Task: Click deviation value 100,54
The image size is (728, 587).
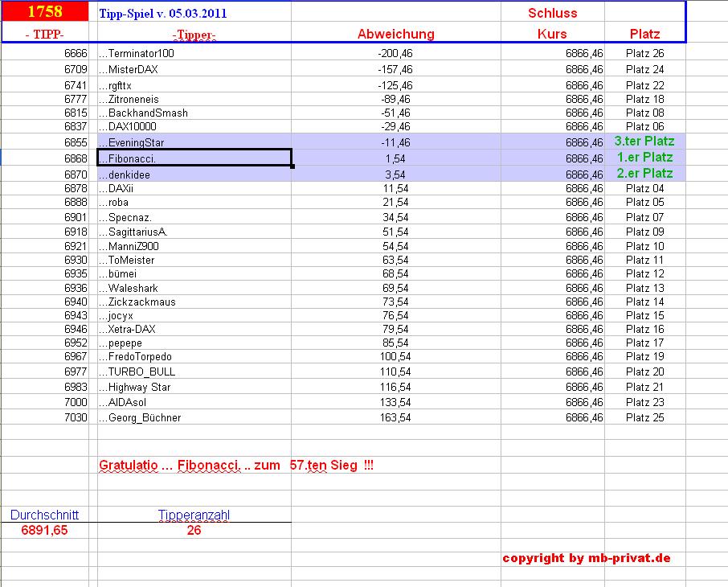Action: (395, 356)
